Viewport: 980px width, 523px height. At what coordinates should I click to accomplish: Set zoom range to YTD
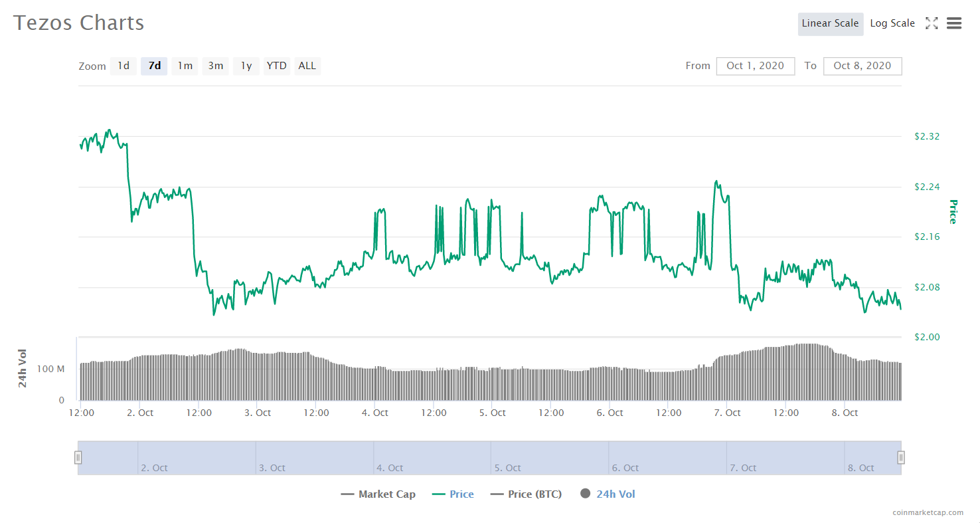tap(276, 66)
